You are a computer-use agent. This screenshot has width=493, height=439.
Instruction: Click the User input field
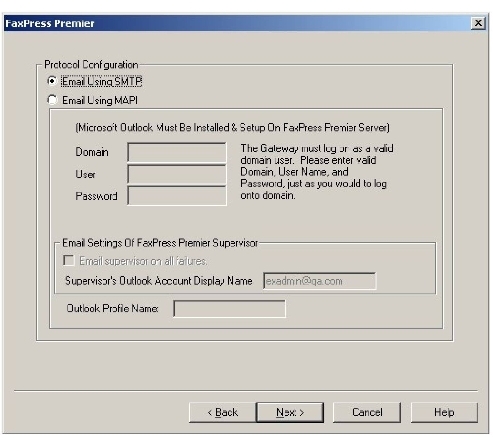click(x=177, y=174)
